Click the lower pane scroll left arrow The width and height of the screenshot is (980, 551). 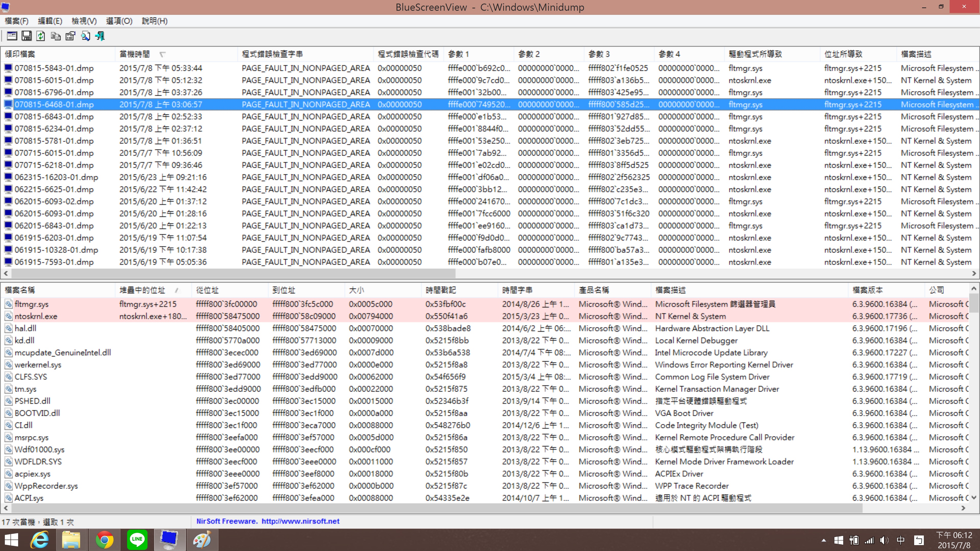6,508
